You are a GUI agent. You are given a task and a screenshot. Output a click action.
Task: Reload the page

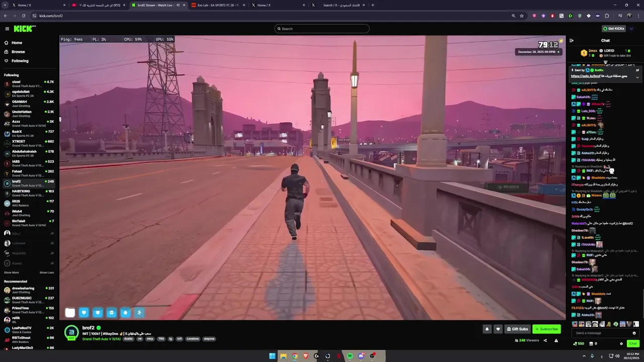click(x=24, y=16)
